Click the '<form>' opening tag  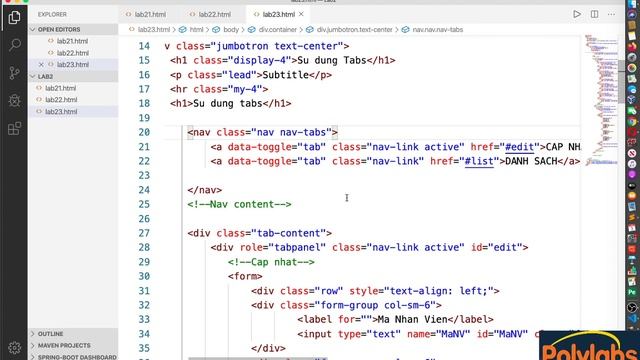[x=245, y=276]
